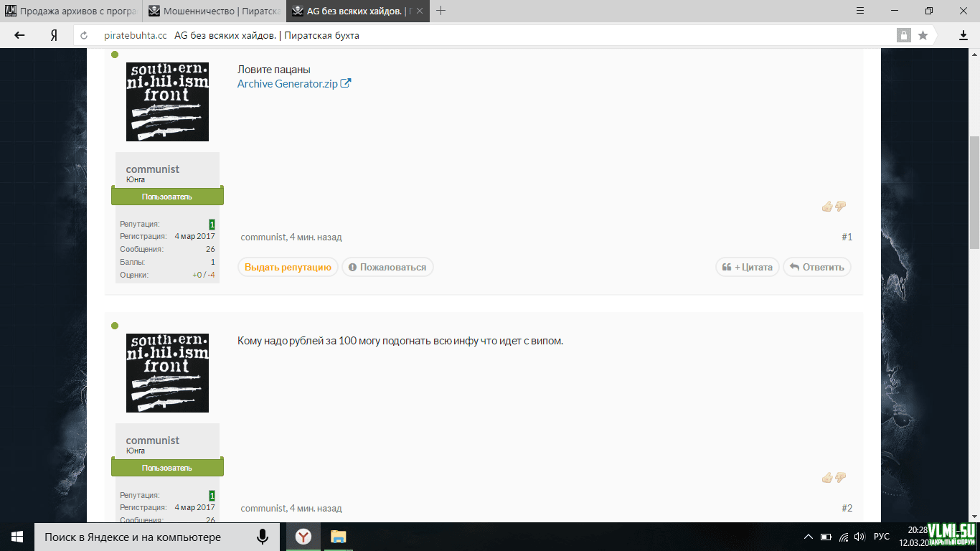Image resolution: width=980 pixels, height=551 pixels.
Task: Click the lock icon in address bar
Action: pos(903,35)
